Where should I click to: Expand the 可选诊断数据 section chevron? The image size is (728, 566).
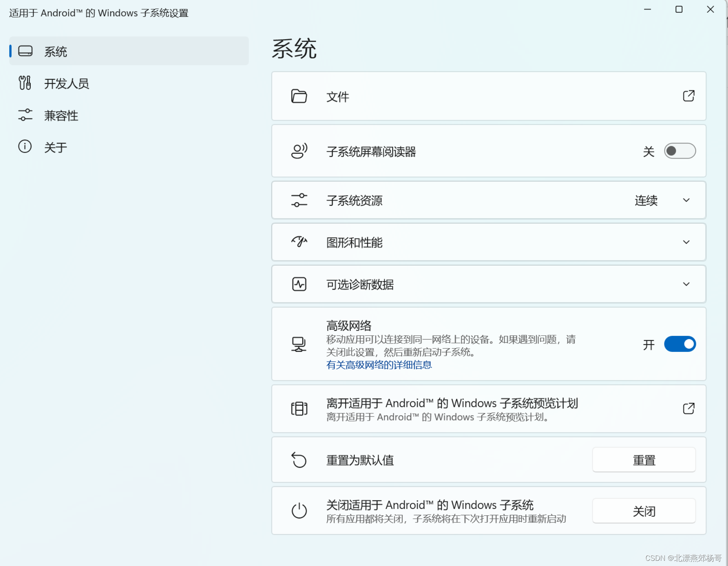point(686,284)
